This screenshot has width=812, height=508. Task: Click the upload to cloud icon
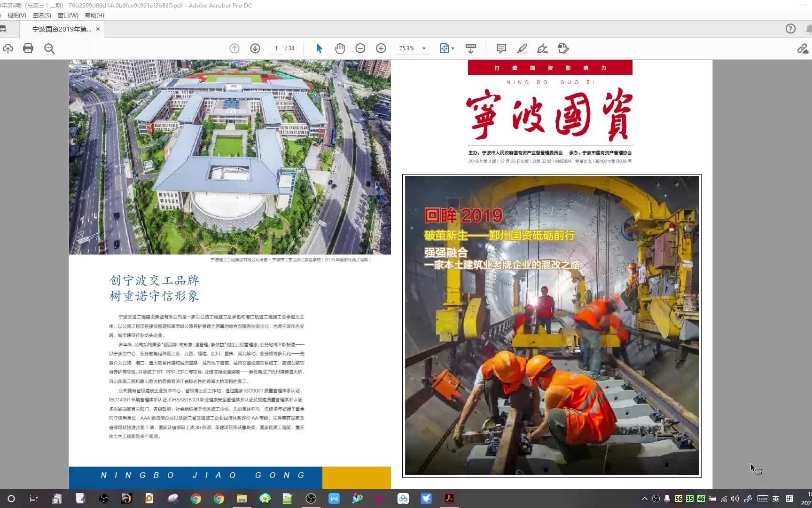(x=8, y=48)
